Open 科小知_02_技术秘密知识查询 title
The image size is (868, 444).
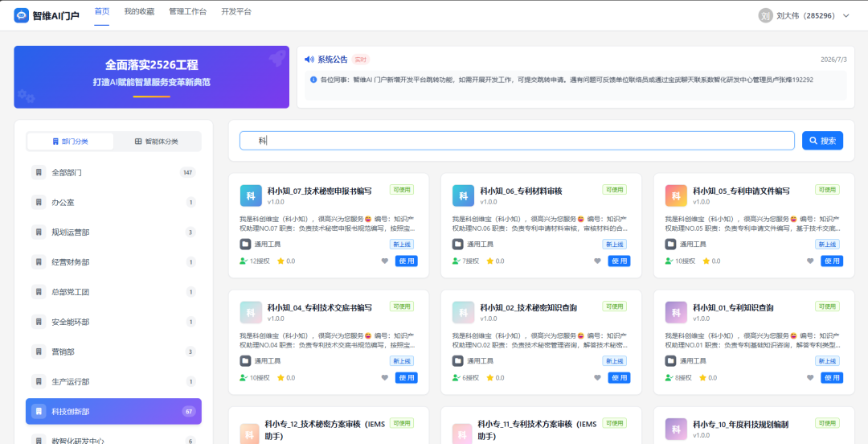coord(528,307)
